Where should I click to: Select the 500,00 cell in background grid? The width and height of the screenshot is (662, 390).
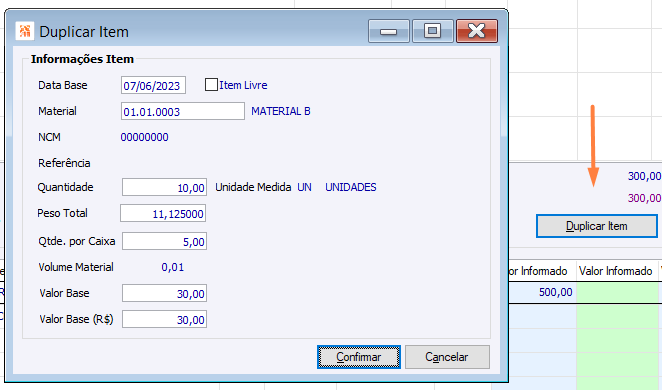542,292
